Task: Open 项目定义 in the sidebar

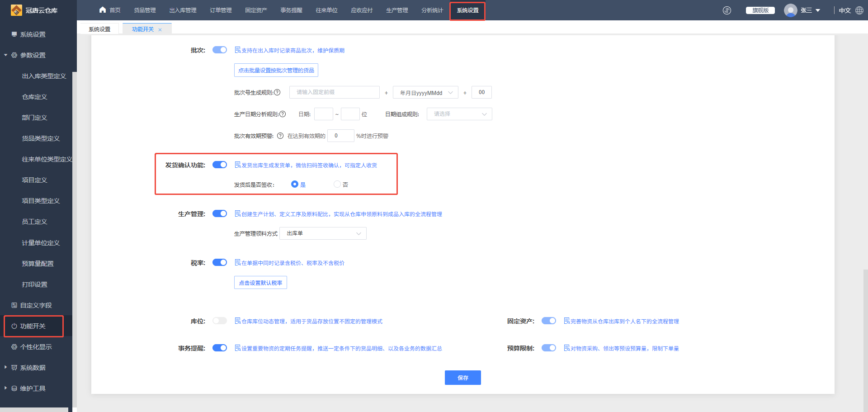Action: [34, 180]
